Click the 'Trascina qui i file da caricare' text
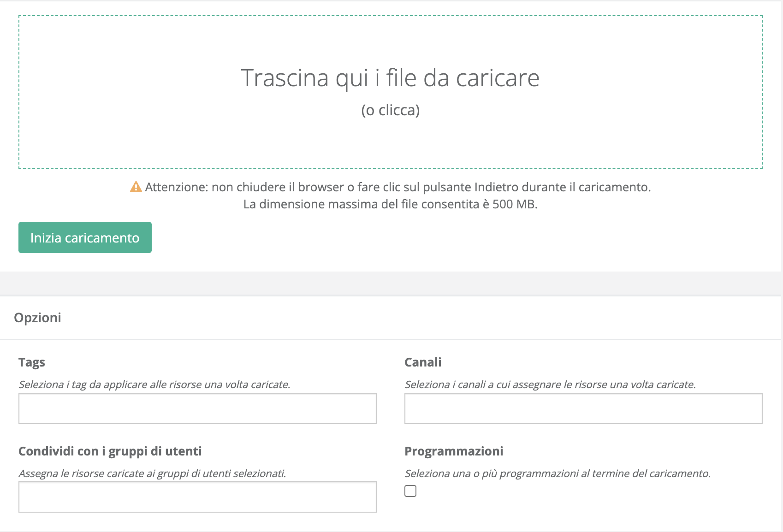Screen dimensions: 783x532 [x=390, y=78]
